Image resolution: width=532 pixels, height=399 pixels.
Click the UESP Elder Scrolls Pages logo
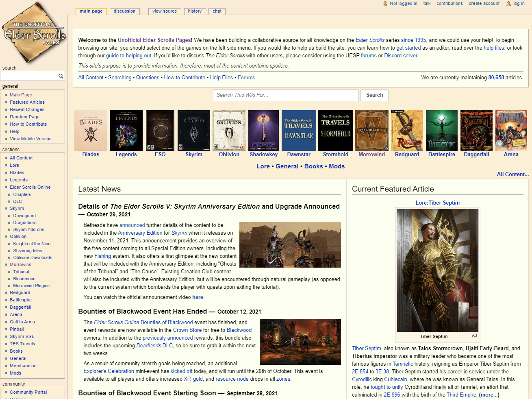(34, 33)
